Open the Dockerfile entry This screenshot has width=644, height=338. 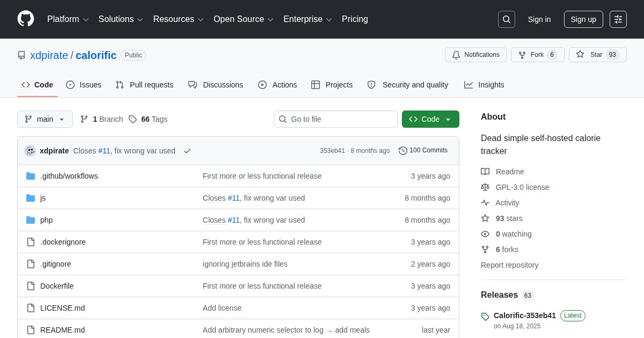[57, 286]
